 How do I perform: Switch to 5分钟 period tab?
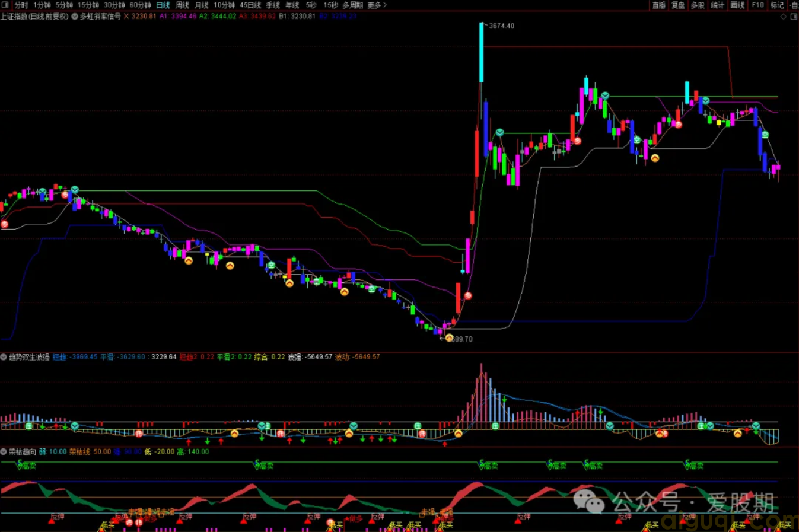(64, 5)
